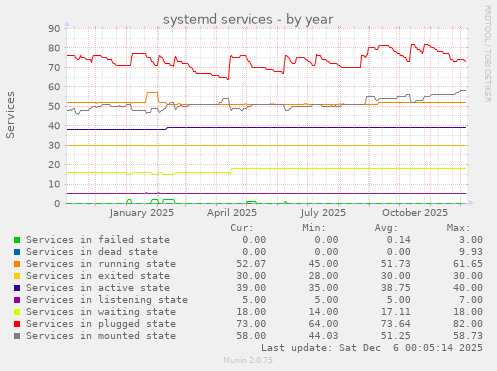Select 'Services in dead state' label
The image size is (497, 371).
(x=92, y=252)
